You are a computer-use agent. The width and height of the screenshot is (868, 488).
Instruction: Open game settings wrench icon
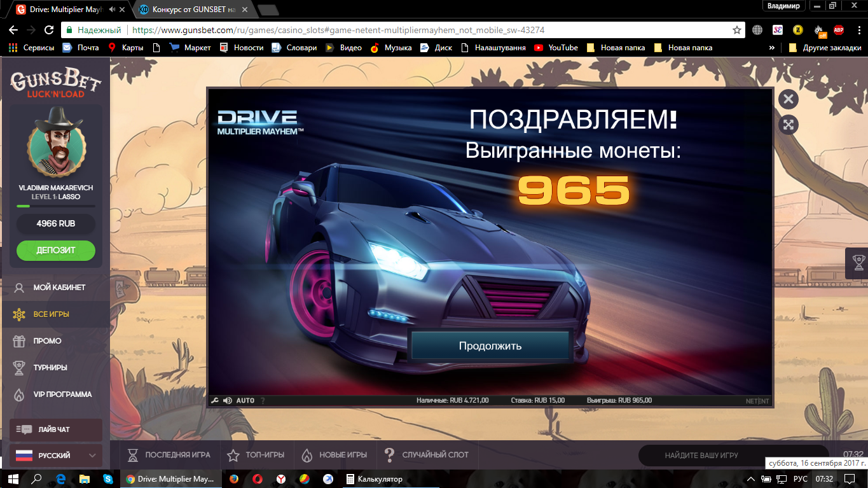pyautogui.click(x=215, y=401)
